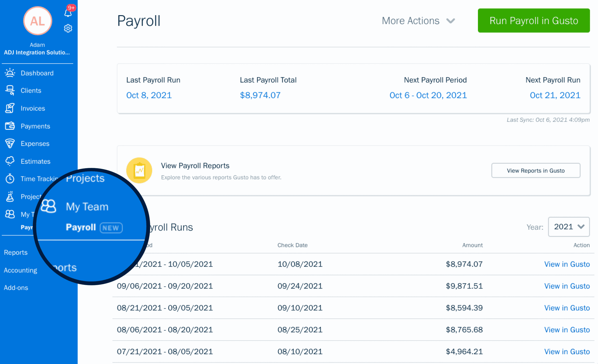This screenshot has height=364, width=598.
Task: Click Run Payroll in Gusto button
Action: click(534, 21)
